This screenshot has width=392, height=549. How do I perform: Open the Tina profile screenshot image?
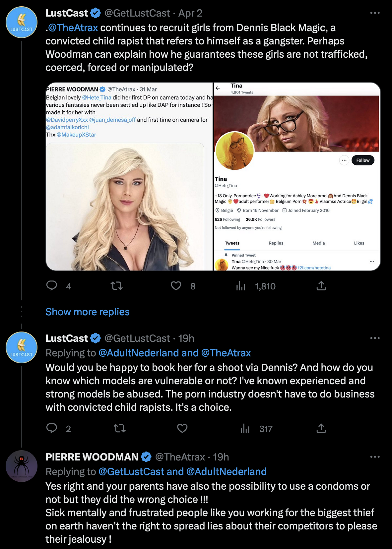[297, 176]
